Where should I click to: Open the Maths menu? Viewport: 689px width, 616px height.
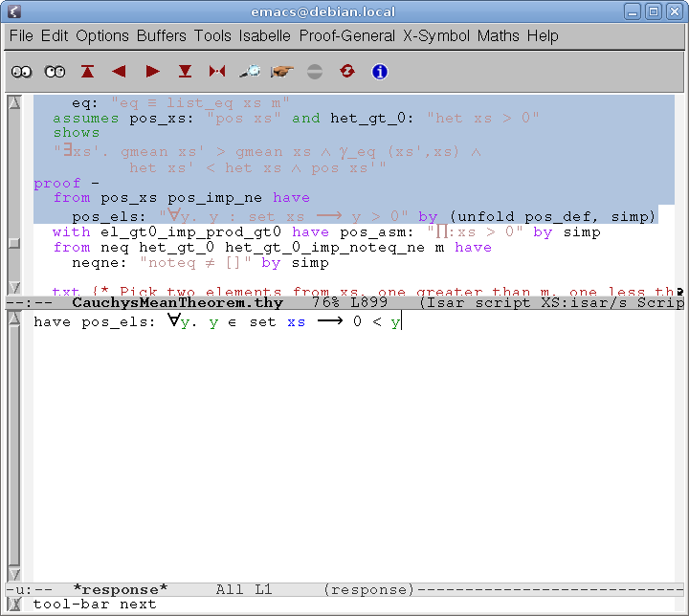point(499,35)
